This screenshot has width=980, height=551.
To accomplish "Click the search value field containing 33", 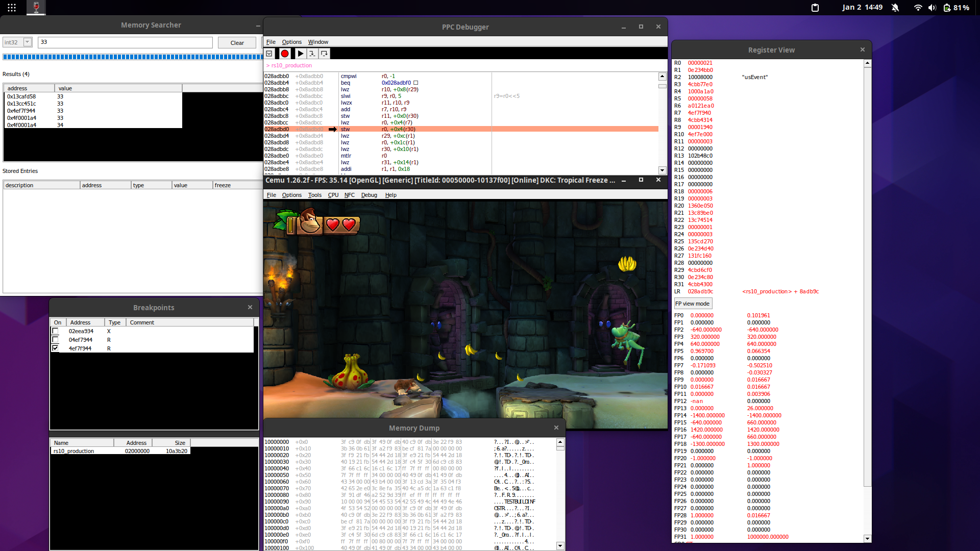I will [x=125, y=42].
